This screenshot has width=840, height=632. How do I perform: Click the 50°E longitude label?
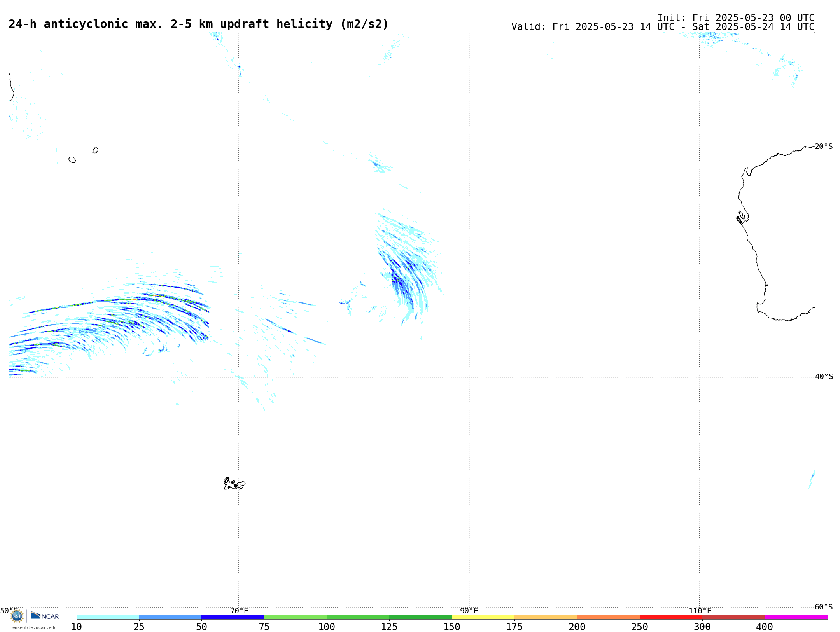click(x=9, y=611)
